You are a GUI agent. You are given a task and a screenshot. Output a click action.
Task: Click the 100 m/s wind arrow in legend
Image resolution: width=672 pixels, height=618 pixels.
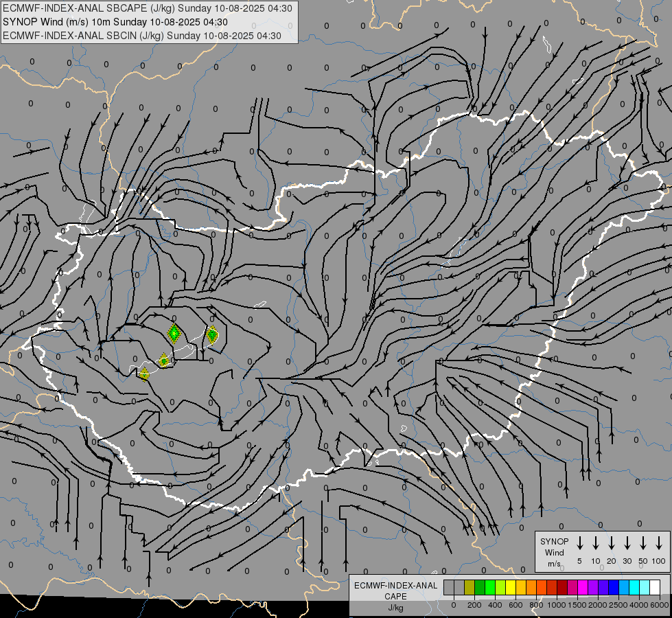point(659,543)
